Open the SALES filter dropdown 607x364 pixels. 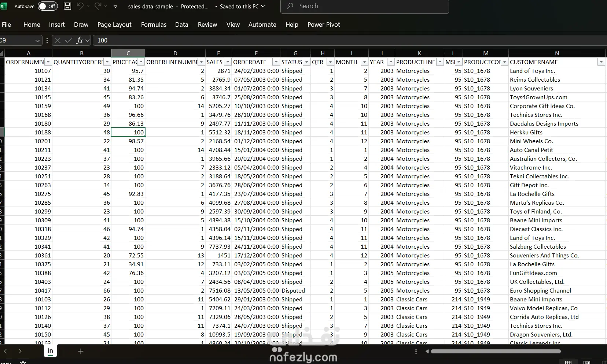tap(228, 62)
